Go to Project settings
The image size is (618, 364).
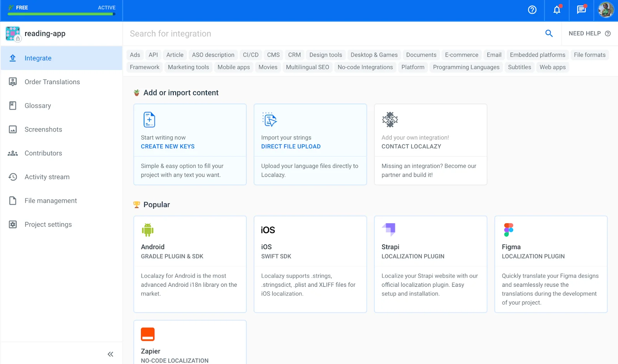coord(48,225)
